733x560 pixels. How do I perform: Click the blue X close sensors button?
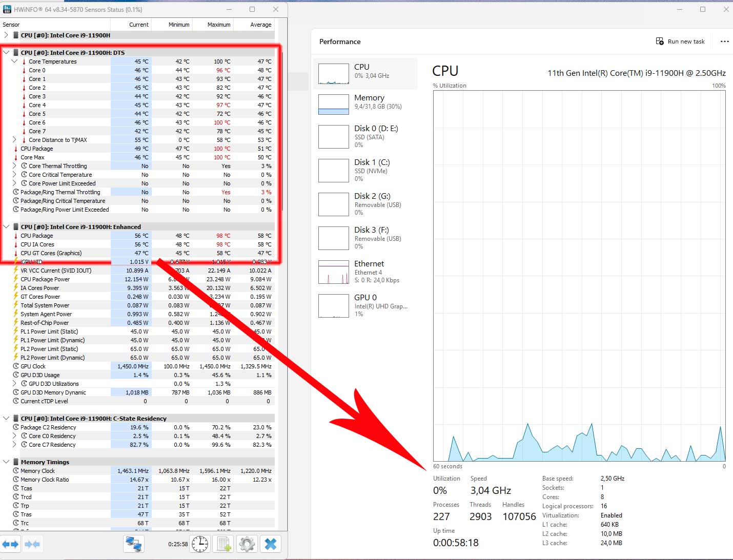(x=271, y=544)
